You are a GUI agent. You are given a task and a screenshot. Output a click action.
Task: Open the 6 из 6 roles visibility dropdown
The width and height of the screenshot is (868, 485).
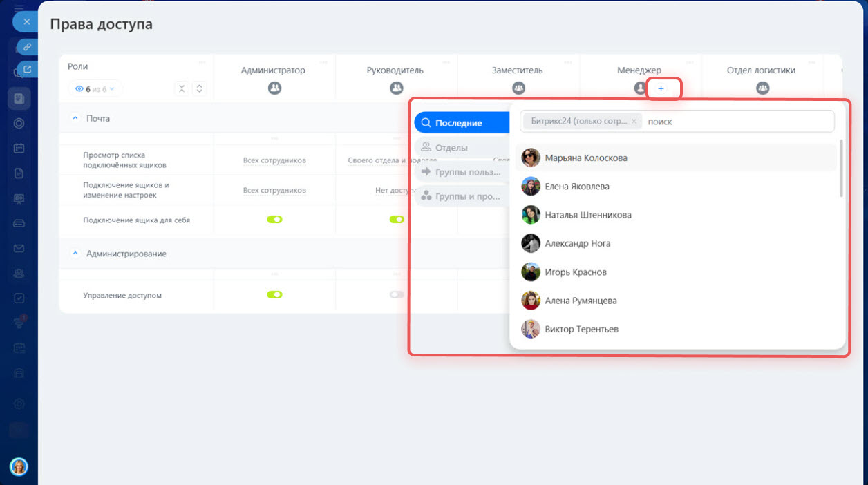(95, 89)
